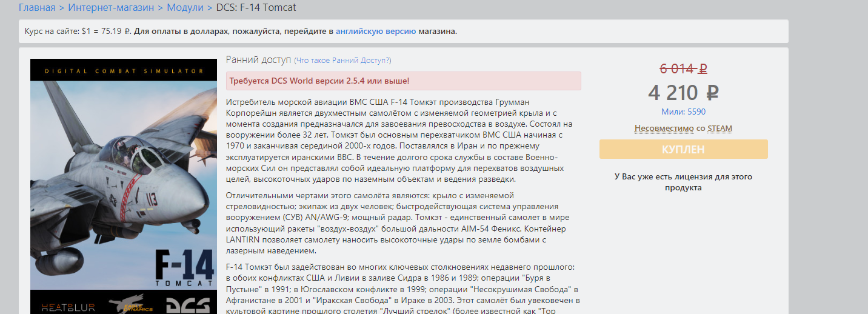Click the 'Требуется DCS World версии 2.5.4' notice
This screenshot has height=314, width=868.
403,81
